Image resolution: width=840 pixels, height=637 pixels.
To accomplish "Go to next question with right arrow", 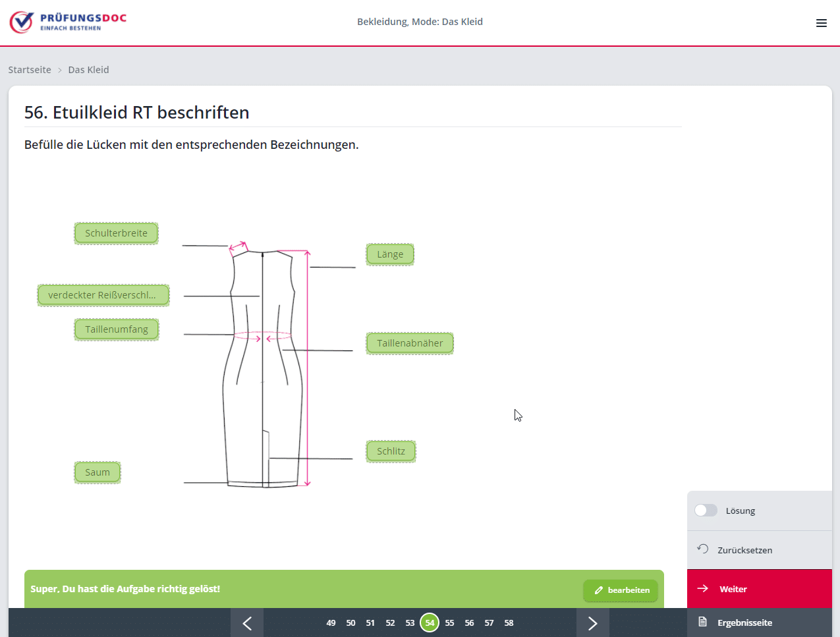I will click(x=592, y=623).
